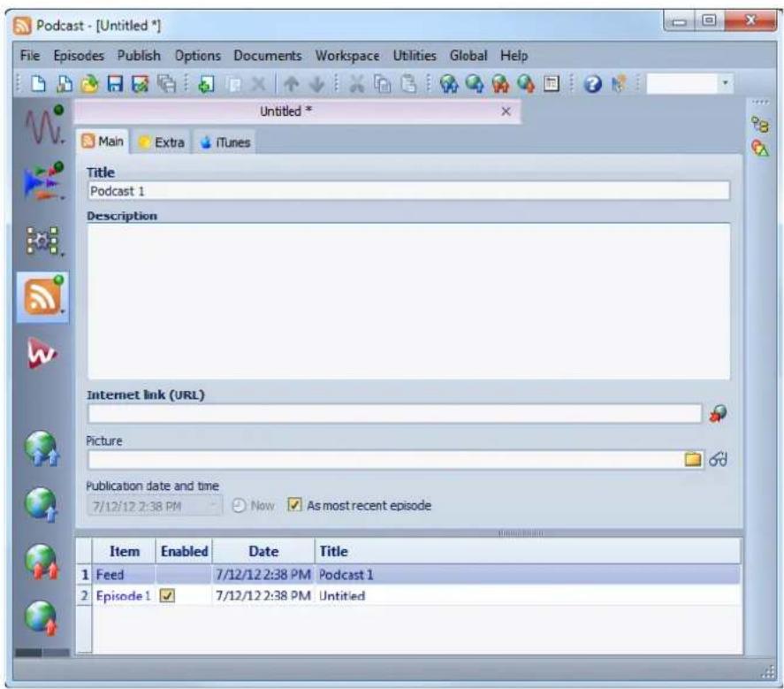Open the toolbar combo box dropdown arrow
This screenshot has height=689, width=784.
tap(725, 83)
